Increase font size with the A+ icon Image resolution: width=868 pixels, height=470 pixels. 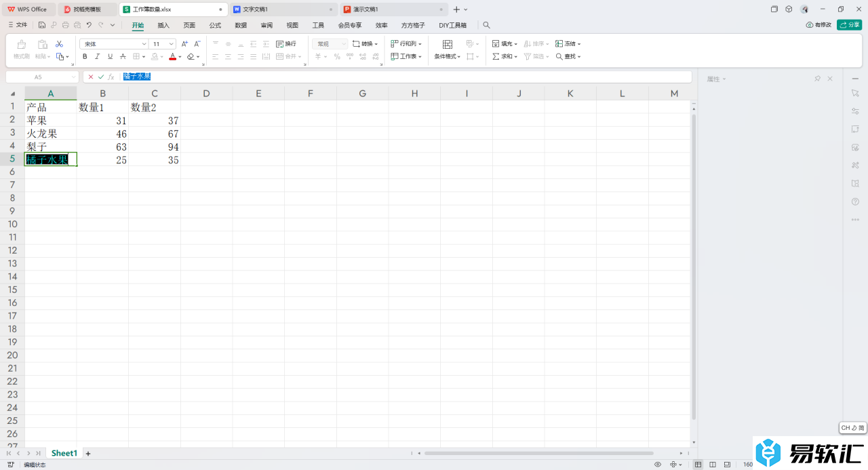tap(184, 43)
